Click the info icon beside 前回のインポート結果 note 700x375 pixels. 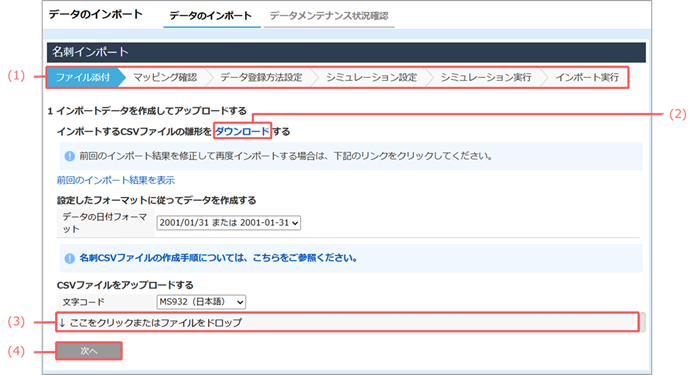[69, 156]
